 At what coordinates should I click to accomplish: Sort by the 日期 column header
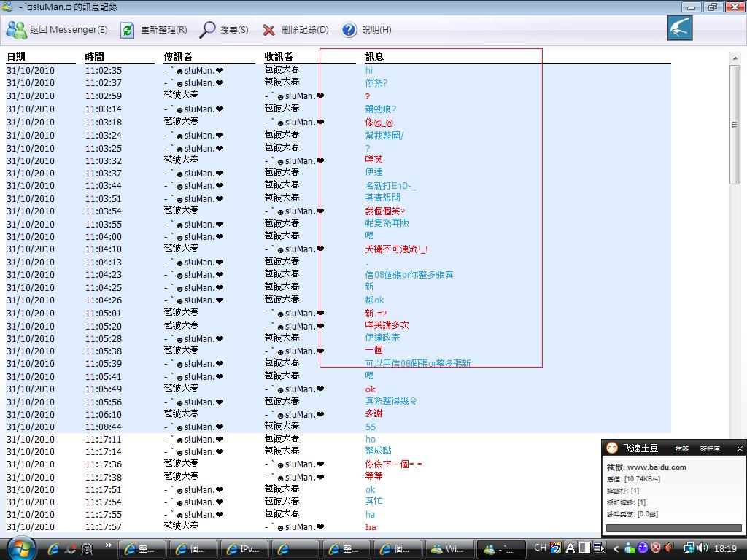click(x=16, y=57)
